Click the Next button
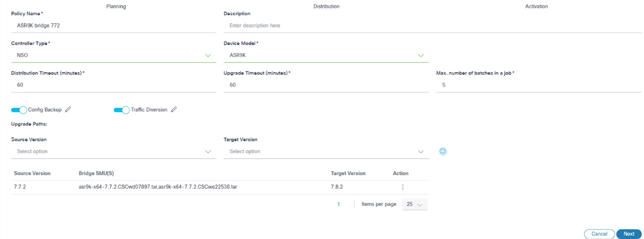The height and width of the screenshot is (239, 644). pos(629,234)
